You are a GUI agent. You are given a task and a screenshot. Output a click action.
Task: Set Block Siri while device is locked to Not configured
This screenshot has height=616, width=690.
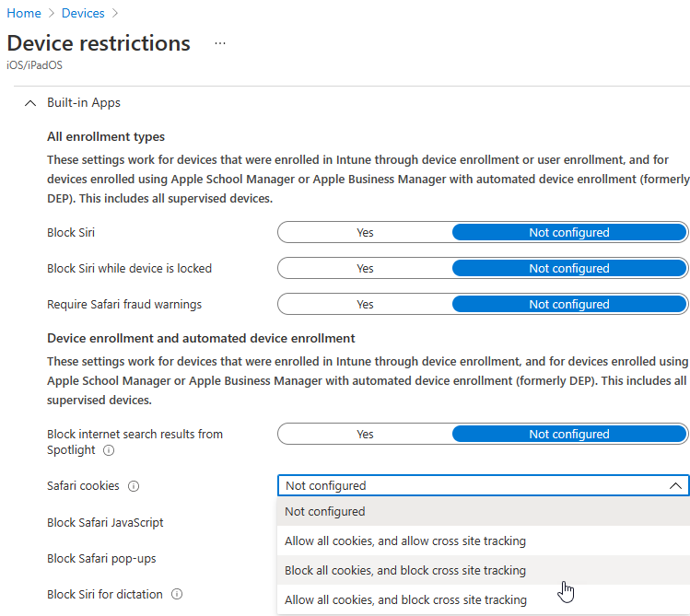[x=569, y=268]
